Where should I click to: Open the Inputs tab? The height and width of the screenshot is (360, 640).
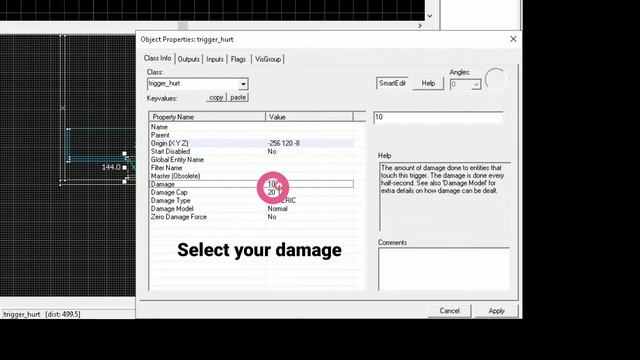click(x=215, y=59)
